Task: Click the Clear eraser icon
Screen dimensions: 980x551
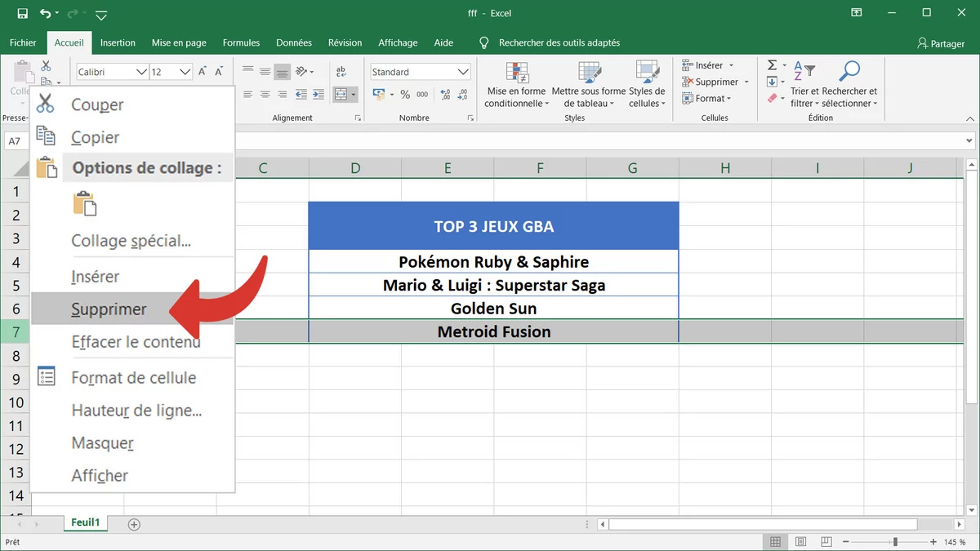Action: coord(772,98)
